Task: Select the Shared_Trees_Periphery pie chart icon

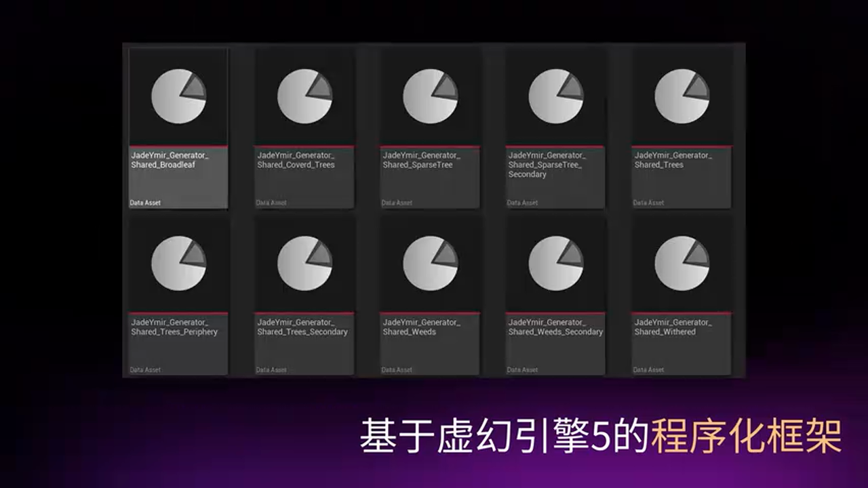Action: pyautogui.click(x=178, y=264)
